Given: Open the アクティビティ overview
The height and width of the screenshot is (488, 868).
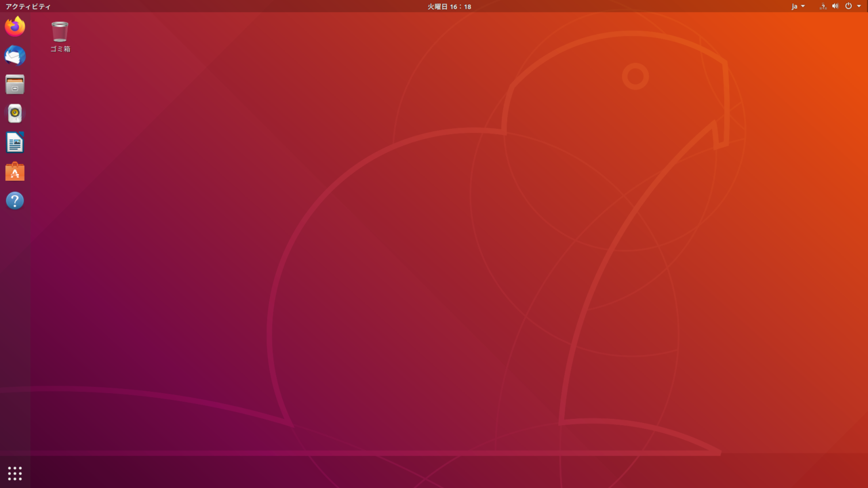Looking at the screenshot, I should (28, 6).
